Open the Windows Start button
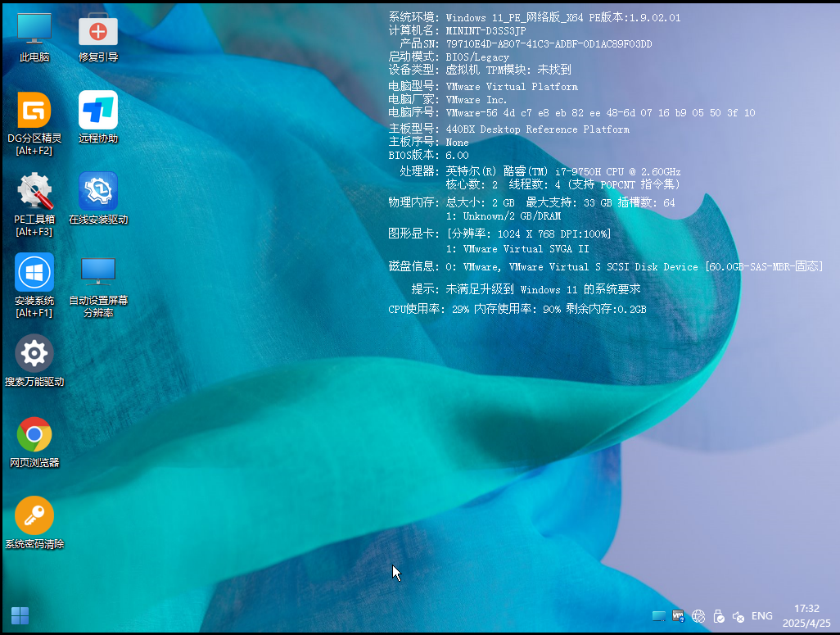The image size is (840, 635). (20, 615)
